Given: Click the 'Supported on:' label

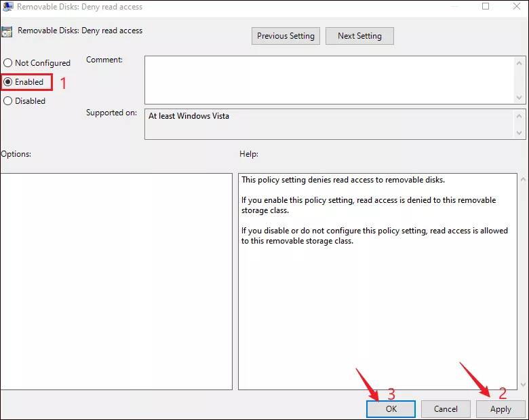Looking at the screenshot, I should (111, 113).
